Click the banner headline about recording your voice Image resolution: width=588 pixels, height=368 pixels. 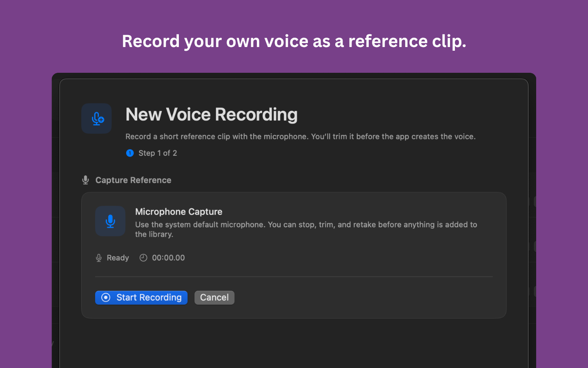pyautogui.click(x=294, y=41)
